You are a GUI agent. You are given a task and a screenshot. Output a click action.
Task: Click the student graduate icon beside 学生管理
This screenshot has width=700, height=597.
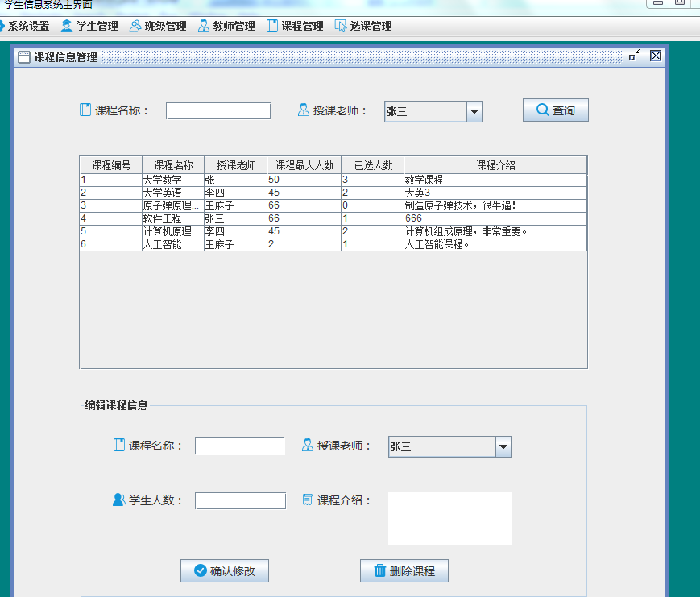tap(67, 26)
